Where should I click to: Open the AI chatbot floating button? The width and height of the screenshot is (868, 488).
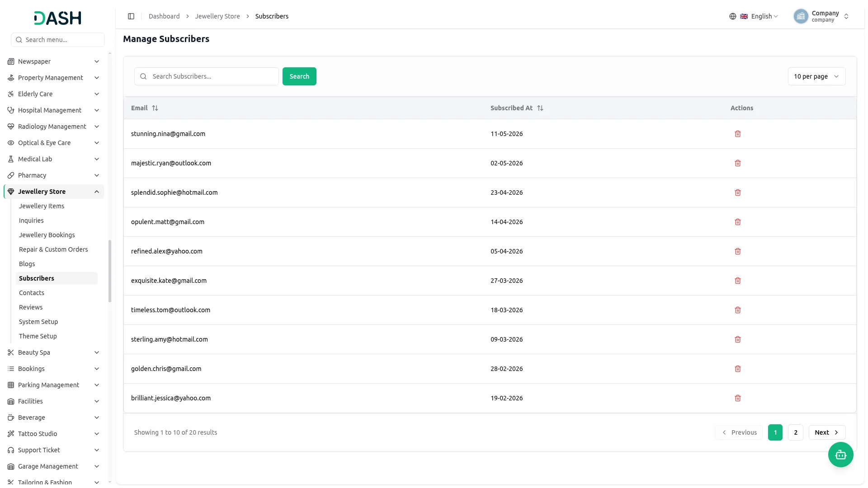(840, 455)
